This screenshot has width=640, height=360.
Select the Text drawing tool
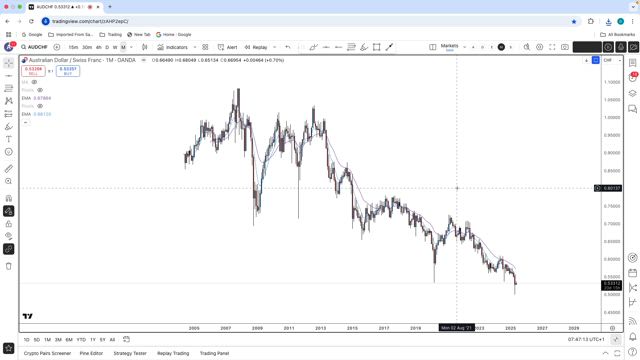[9, 139]
